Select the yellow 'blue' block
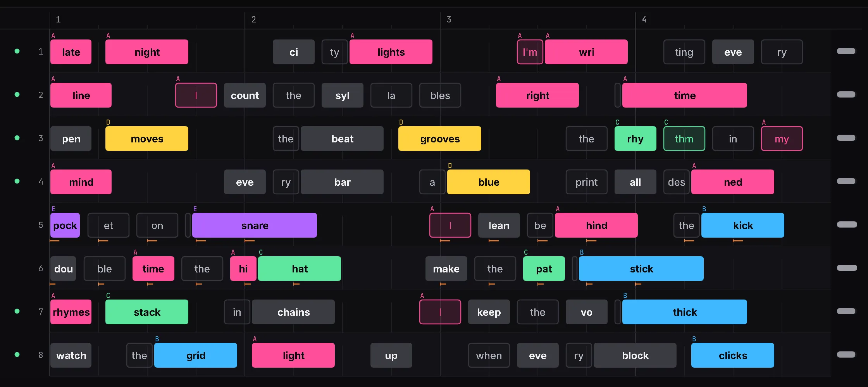The width and height of the screenshot is (868, 387). (489, 182)
